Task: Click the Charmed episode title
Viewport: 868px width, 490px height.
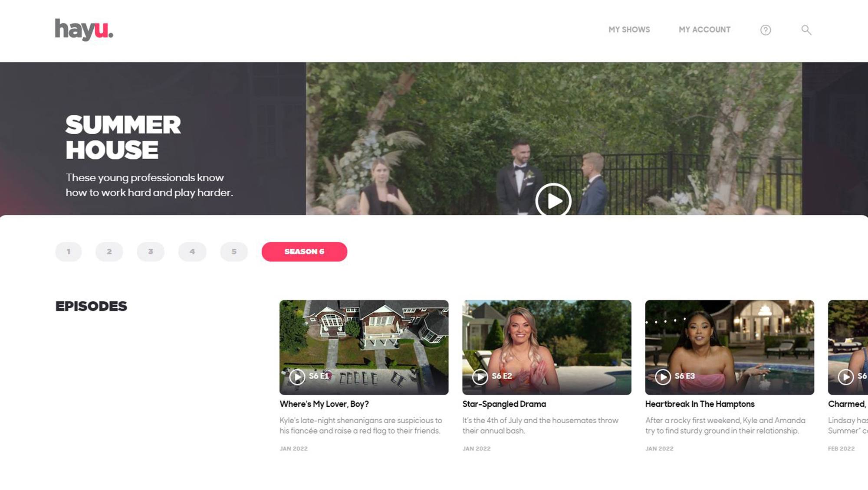Action: (848, 404)
